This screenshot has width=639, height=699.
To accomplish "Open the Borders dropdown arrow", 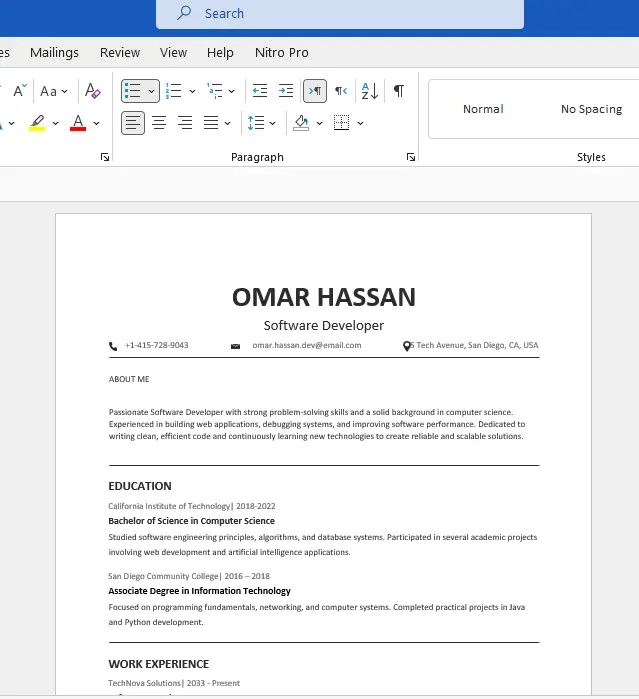I will [x=360, y=123].
